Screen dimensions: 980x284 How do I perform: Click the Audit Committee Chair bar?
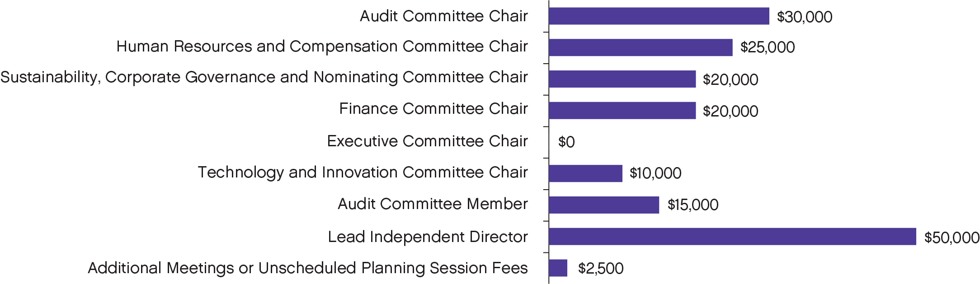click(659, 16)
